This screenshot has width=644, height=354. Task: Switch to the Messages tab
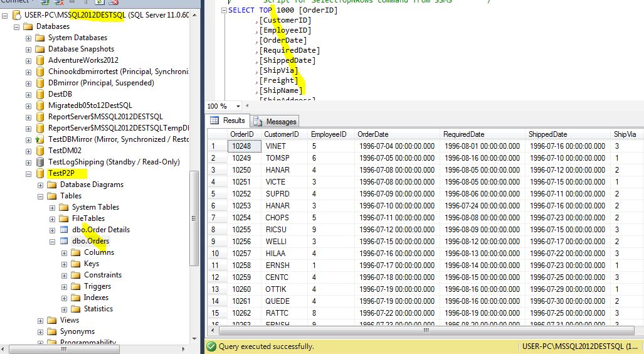coord(275,121)
